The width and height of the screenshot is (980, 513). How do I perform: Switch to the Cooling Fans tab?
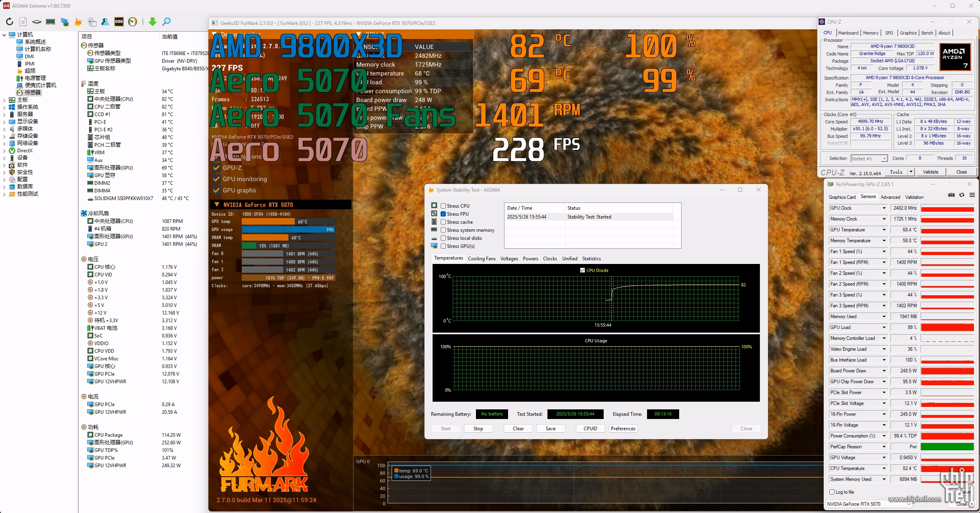coord(482,259)
